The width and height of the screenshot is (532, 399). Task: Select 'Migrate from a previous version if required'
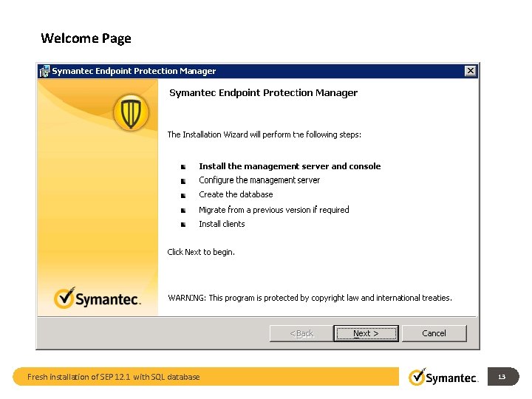coord(274,210)
